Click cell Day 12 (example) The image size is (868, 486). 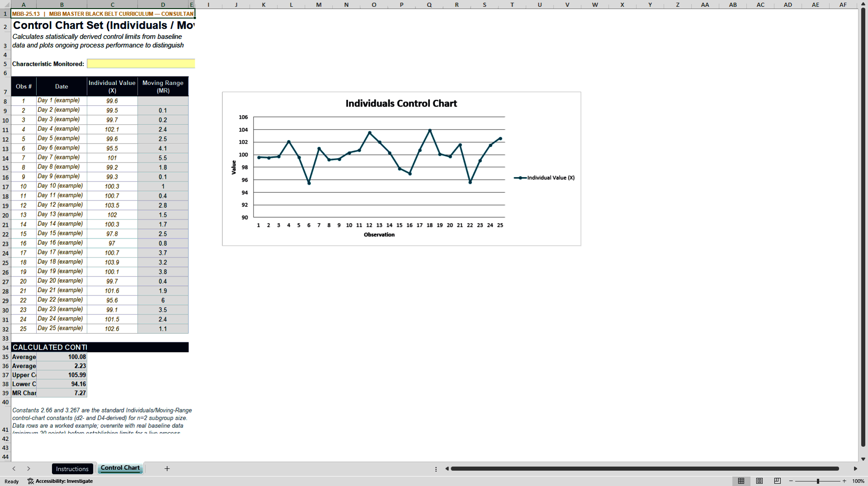(x=61, y=205)
